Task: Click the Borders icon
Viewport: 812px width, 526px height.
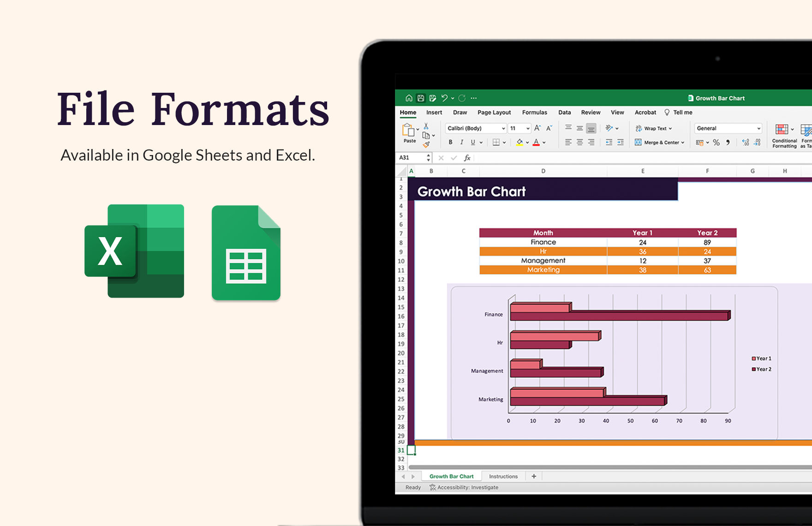Action: coord(496,142)
